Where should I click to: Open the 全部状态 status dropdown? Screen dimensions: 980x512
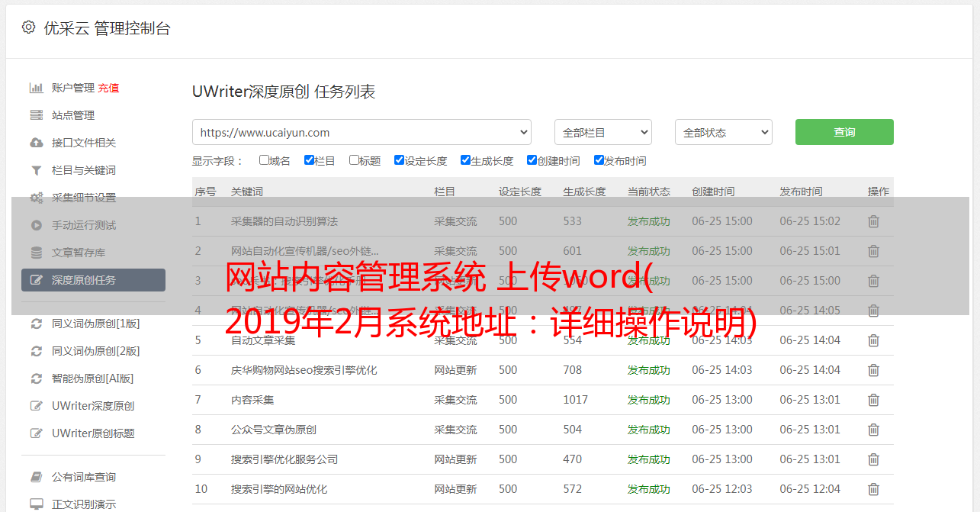(723, 132)
